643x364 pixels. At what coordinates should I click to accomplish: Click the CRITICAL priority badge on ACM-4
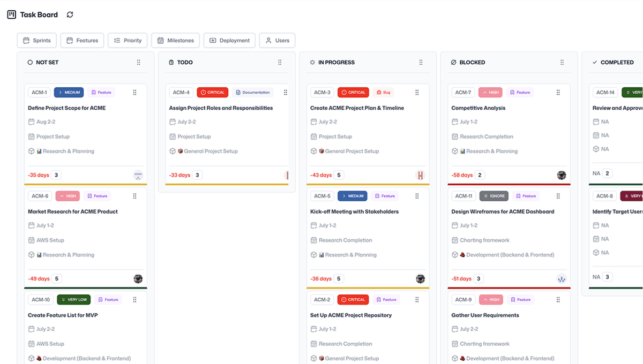click(x=212, y=93)
